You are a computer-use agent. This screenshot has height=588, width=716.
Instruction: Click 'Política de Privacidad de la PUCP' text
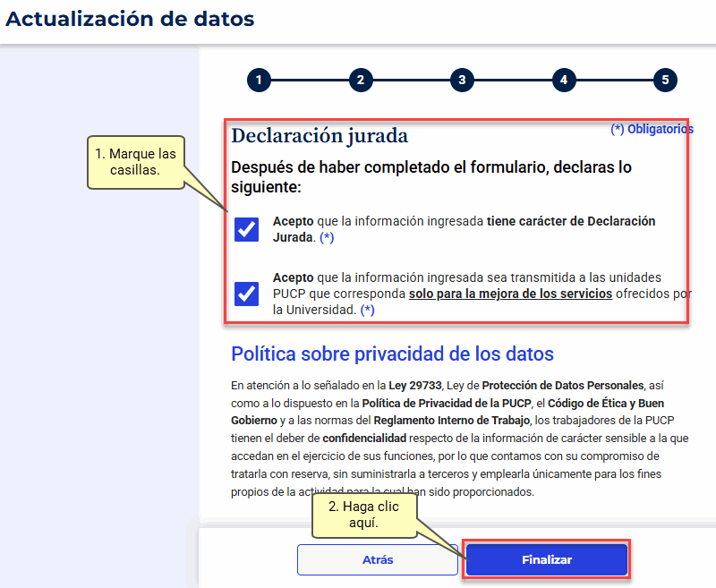click(x=447, y=403)
